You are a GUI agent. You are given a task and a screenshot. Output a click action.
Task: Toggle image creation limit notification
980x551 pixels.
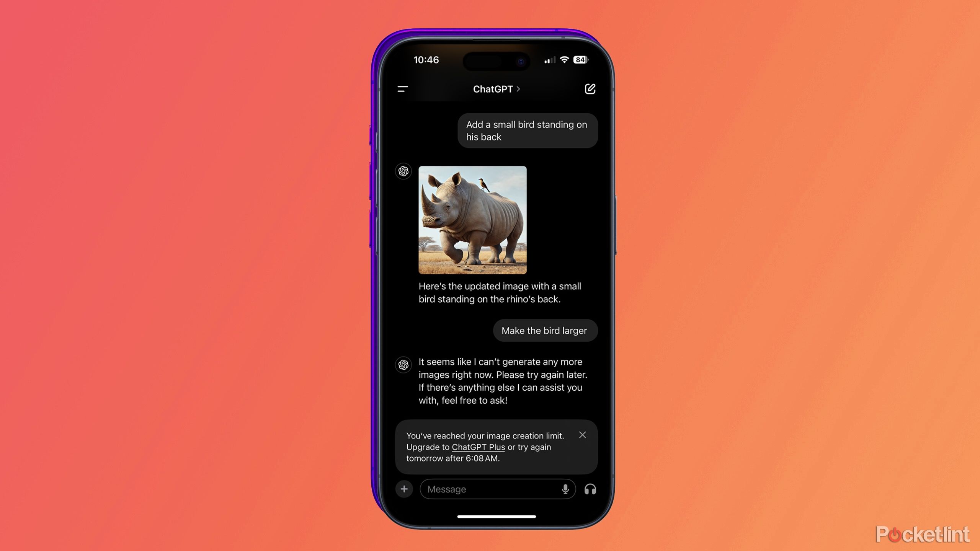tap(583, 434)
